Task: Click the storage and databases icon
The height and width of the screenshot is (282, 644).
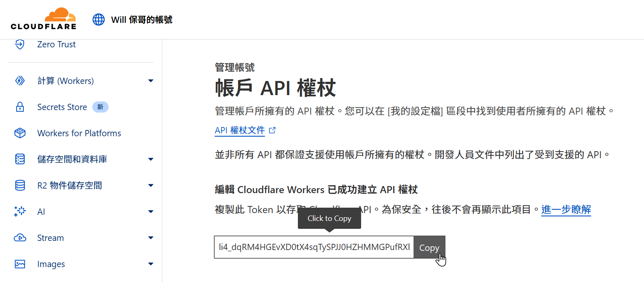Action: (x=20, y=159)
